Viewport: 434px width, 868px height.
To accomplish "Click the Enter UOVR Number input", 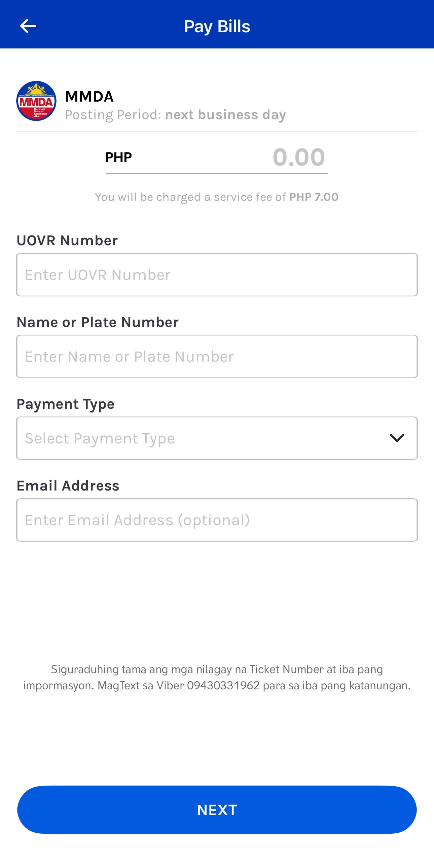I will [217, 275].
